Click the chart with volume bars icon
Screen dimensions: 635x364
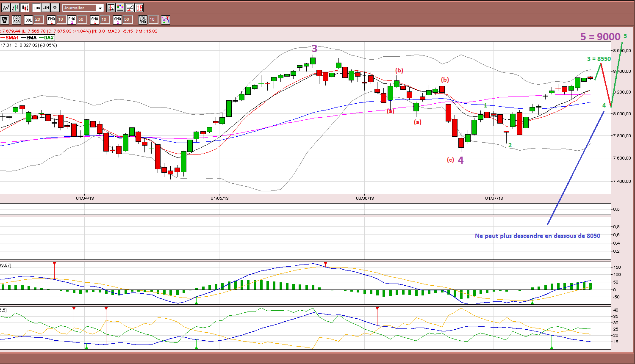pos(130,8)
